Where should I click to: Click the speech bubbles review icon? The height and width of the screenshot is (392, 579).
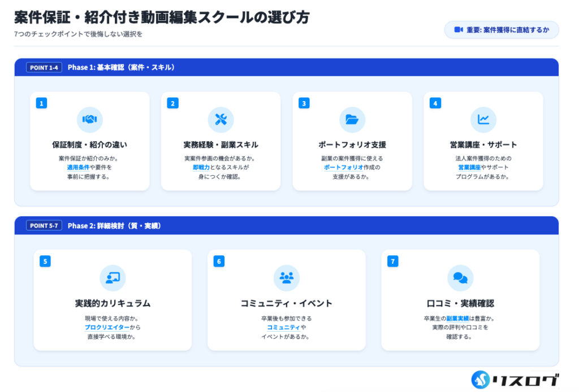point(460,278)
